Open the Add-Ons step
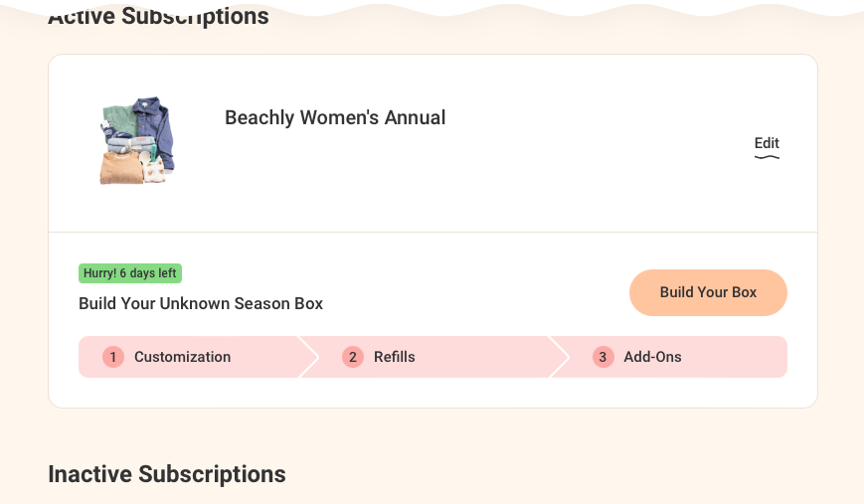This screenshot has height=504, width=864. [652, 357]
